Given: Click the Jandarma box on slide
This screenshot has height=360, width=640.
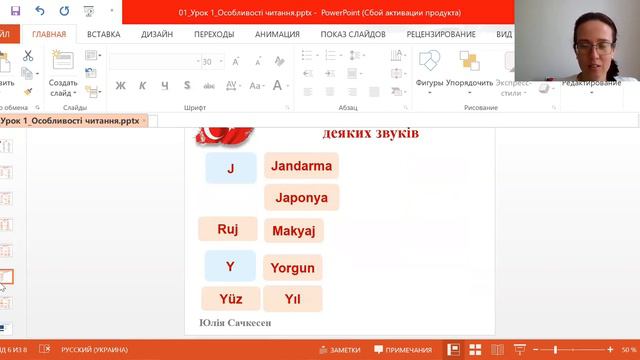Looking at the screenshot, I should pos(301,166).
